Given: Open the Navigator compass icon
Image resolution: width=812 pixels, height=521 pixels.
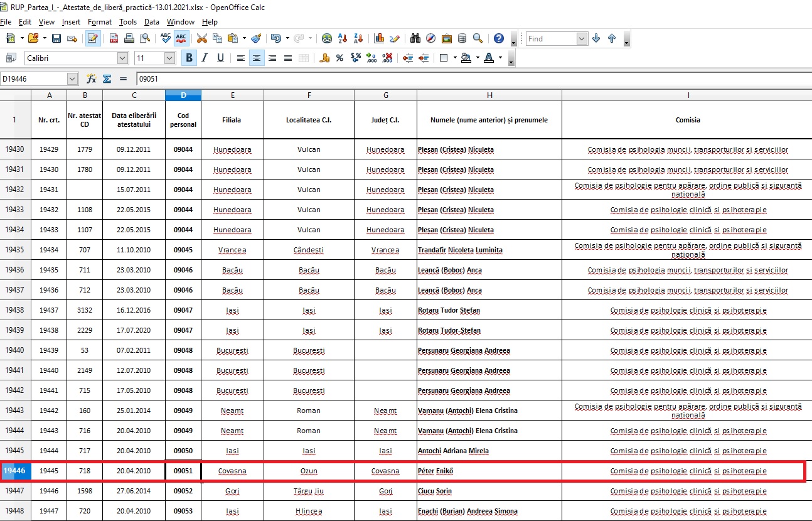Looking at the screenshot, I should point(431,38).
